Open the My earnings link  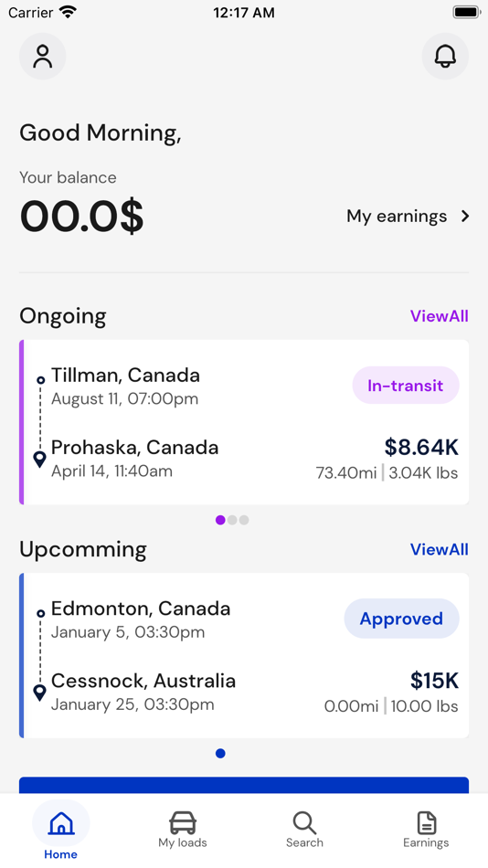pos(397,216)
